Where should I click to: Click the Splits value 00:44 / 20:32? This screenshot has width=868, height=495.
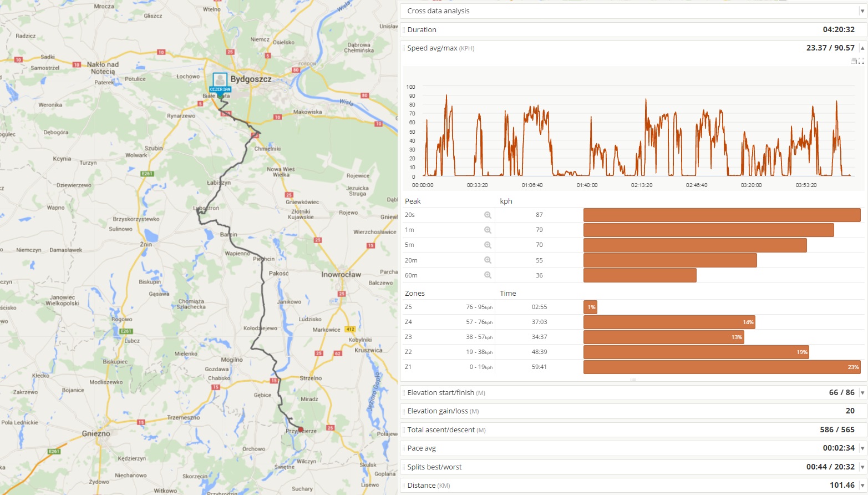tap(830, 467)
